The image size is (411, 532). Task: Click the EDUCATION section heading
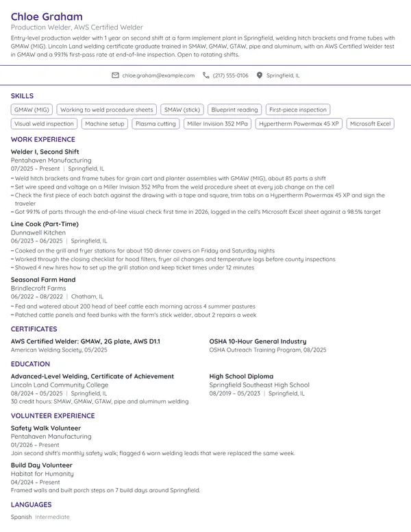click(30, 364)
